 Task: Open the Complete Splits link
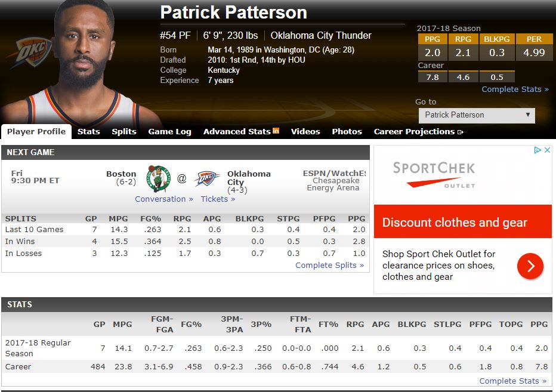pos(329,265)
